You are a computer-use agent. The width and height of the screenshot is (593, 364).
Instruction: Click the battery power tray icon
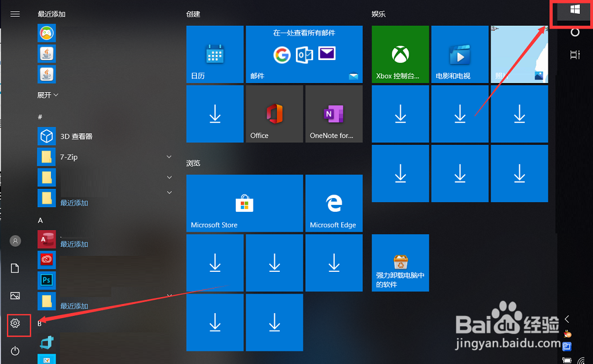point(567,360)
